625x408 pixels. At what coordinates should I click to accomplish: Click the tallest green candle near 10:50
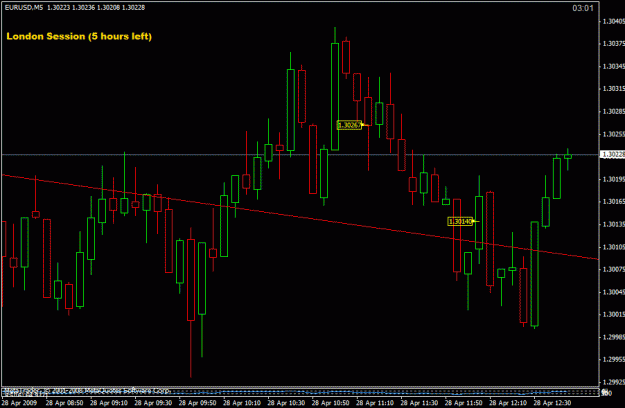[335, 96]
